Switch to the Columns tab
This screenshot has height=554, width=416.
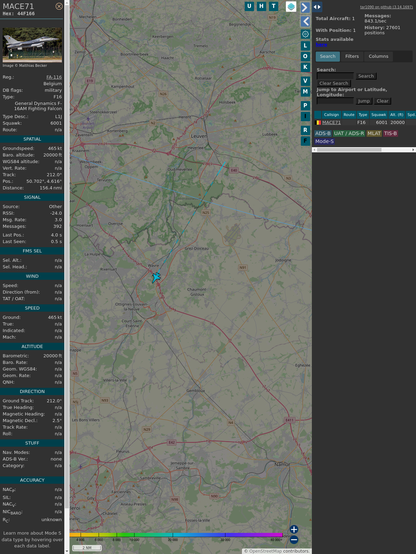378,56
